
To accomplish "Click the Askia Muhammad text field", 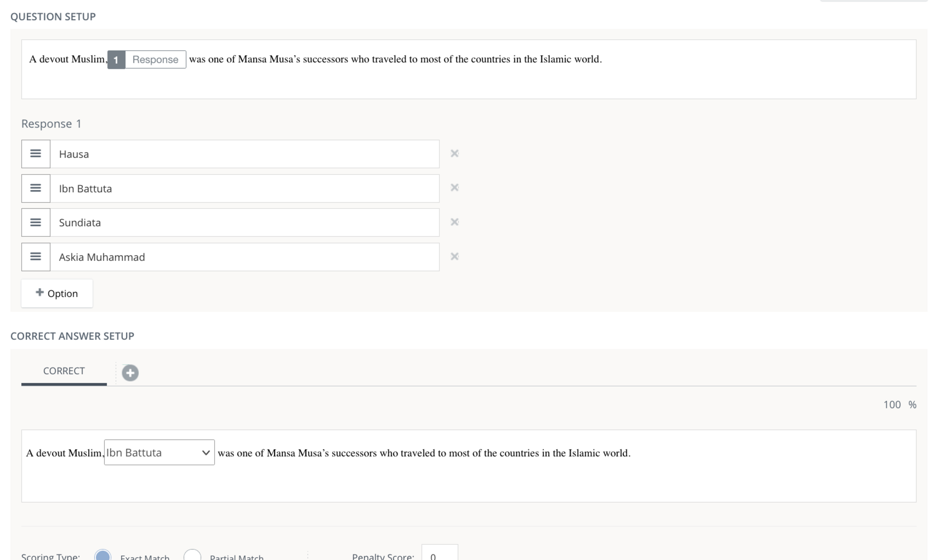I will click(x=244, y=257).
